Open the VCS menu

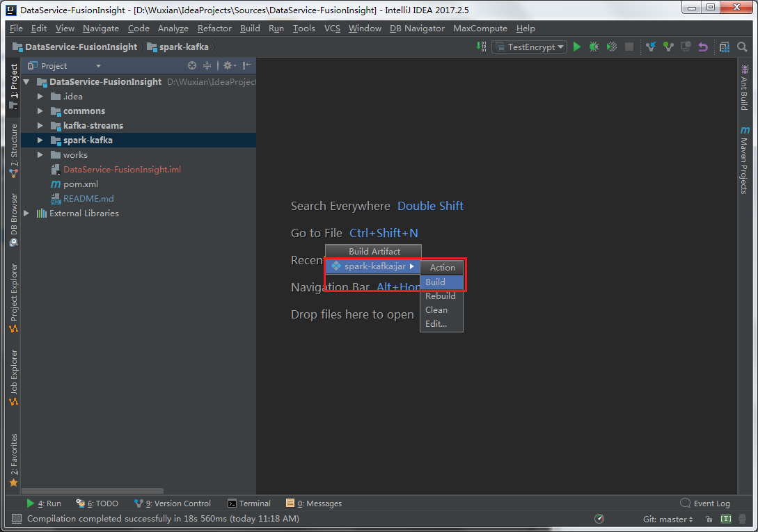pyautogui.click(x=332, y=28)
